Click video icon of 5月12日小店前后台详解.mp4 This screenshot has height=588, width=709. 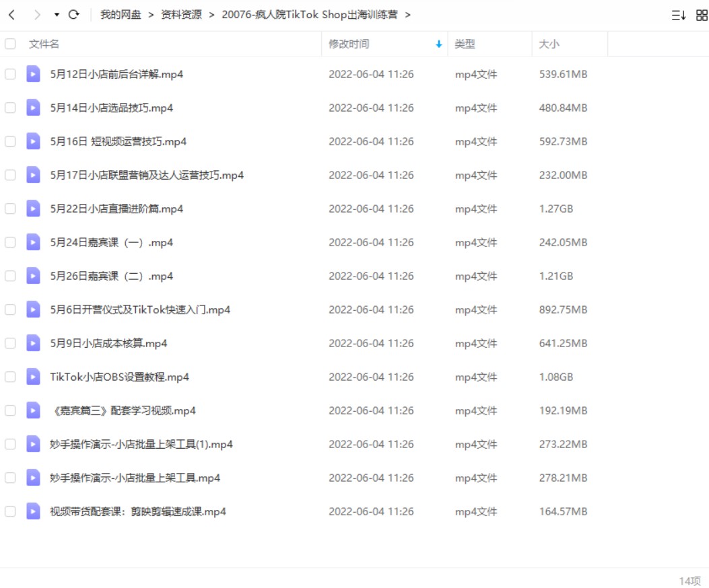coord(33,74)
